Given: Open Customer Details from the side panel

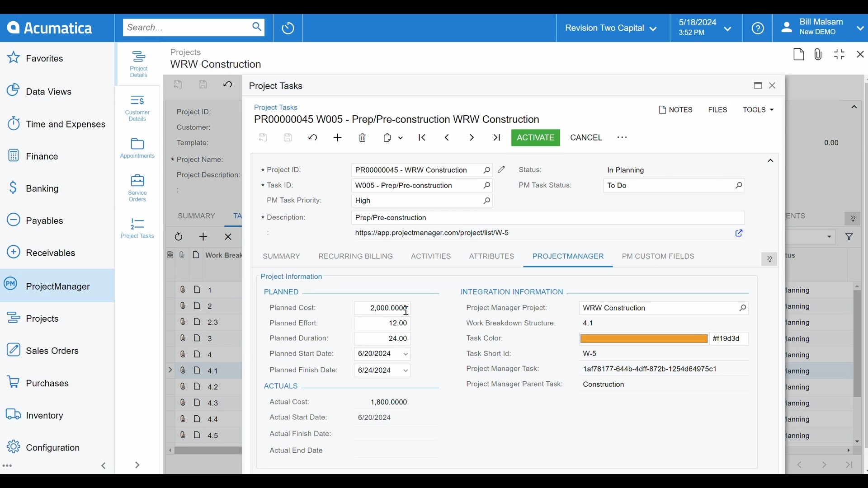Looking at the screenshot, I should point(137,108).
